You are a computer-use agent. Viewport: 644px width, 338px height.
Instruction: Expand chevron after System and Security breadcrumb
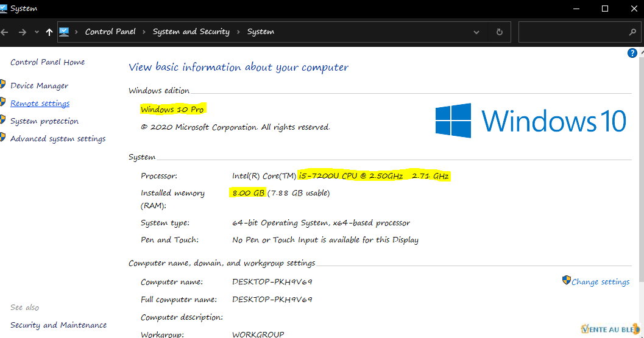(238, 32)
